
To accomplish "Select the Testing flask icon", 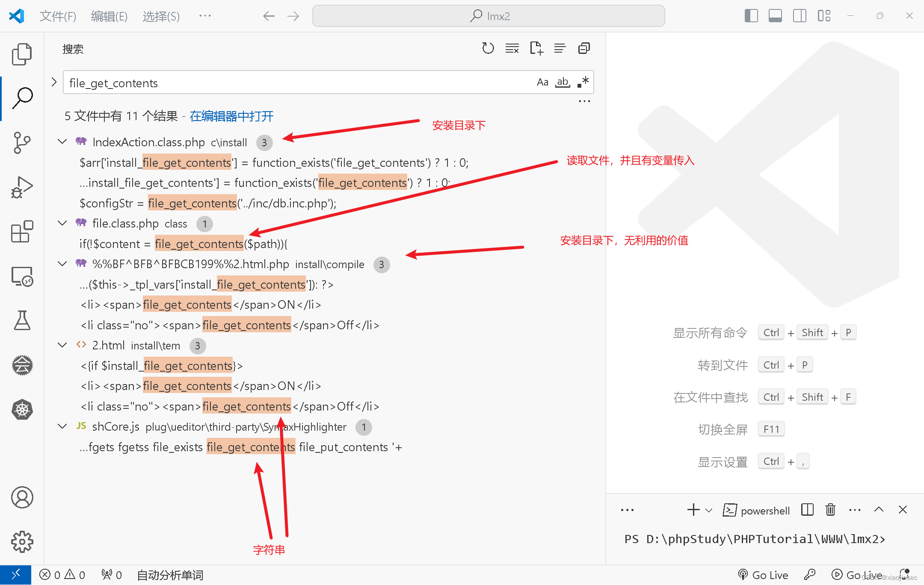I will [22, 321].
